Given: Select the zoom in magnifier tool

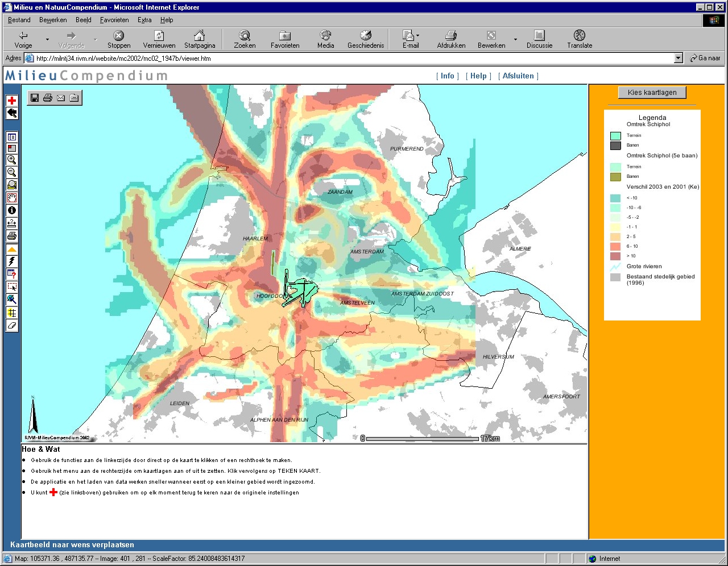Looking at the screenshot, I should (11, 160).
